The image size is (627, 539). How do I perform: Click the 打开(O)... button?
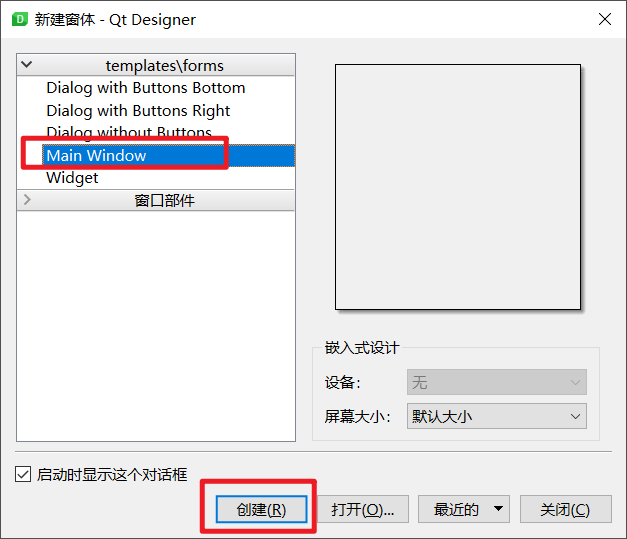(x=363, y=509)
